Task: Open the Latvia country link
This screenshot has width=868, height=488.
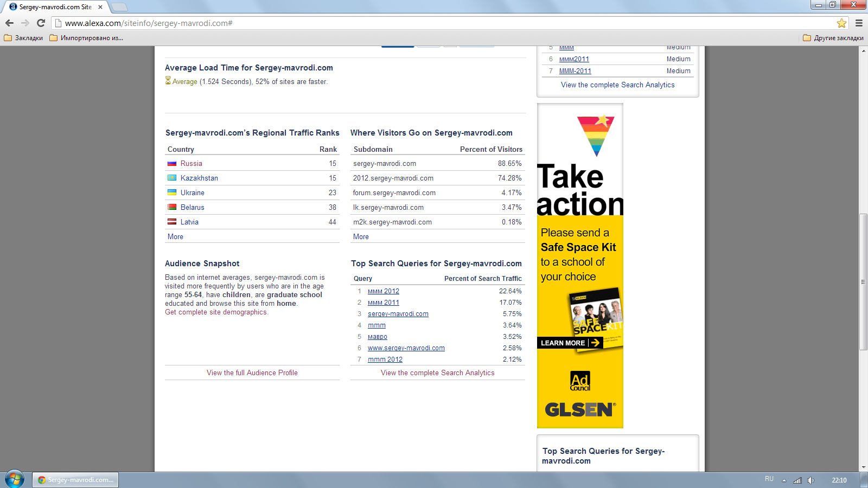Action: (189, 222)
